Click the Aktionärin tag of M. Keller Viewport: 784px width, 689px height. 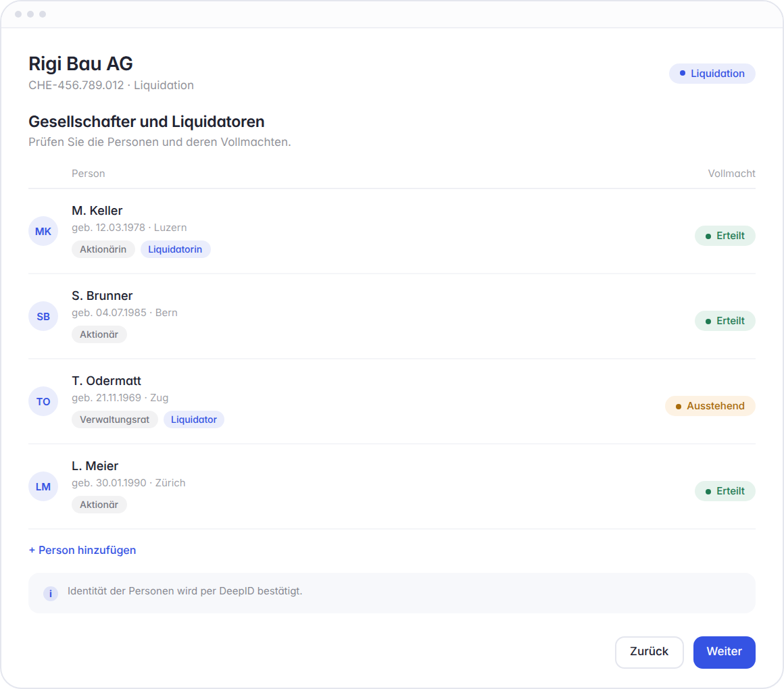click(x=103, y=249)
